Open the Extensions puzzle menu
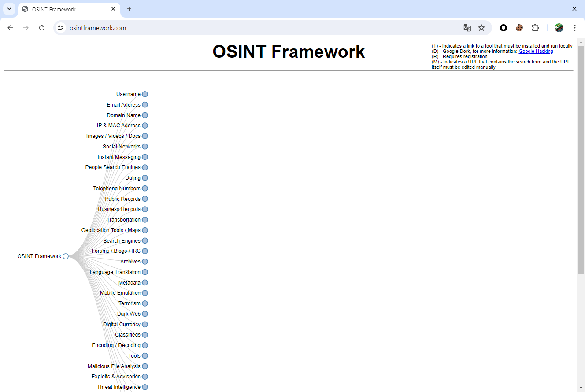This screenshot has height=392, width=585. coord(535,28)
